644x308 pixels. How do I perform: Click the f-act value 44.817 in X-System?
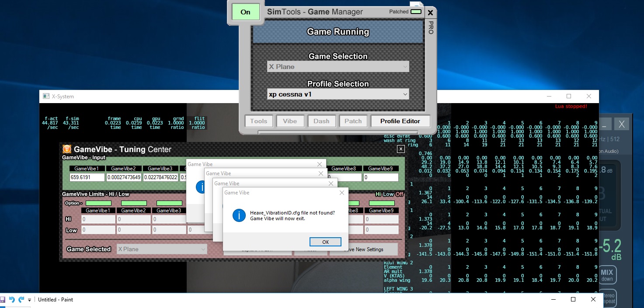[x=50, y=123]
